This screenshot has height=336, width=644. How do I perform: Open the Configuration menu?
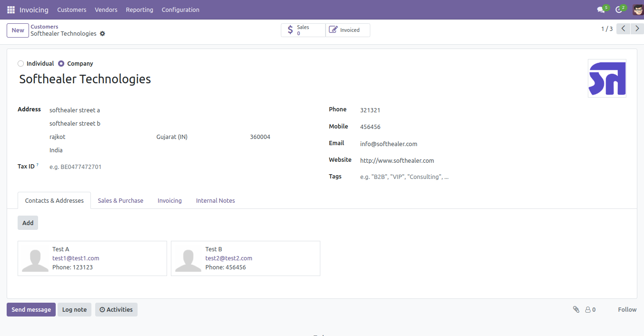point(180,10)
